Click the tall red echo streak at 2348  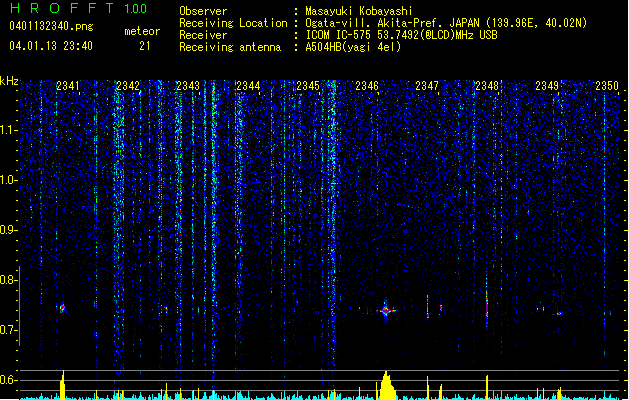tap(487, 302)
